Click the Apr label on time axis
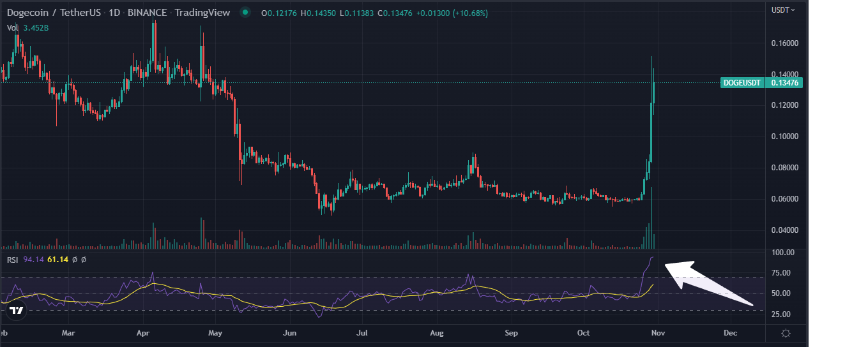This screenshot has width=868, height=347. click(x=142, y=333)
